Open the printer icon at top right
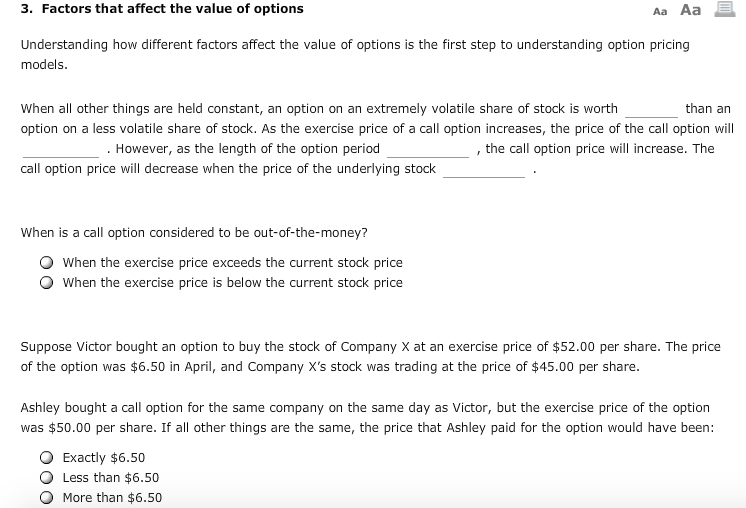Image resolution: width=746 pixels, height=508 pixels. 725,9
